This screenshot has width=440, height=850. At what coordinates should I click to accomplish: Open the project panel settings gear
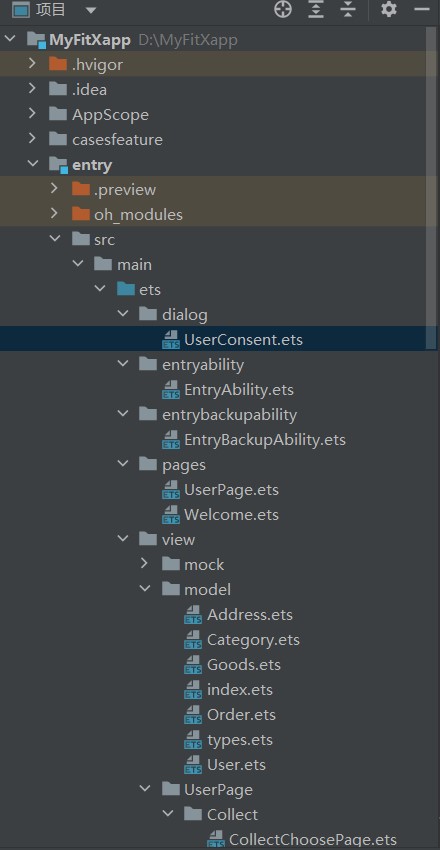coord(389,9)
